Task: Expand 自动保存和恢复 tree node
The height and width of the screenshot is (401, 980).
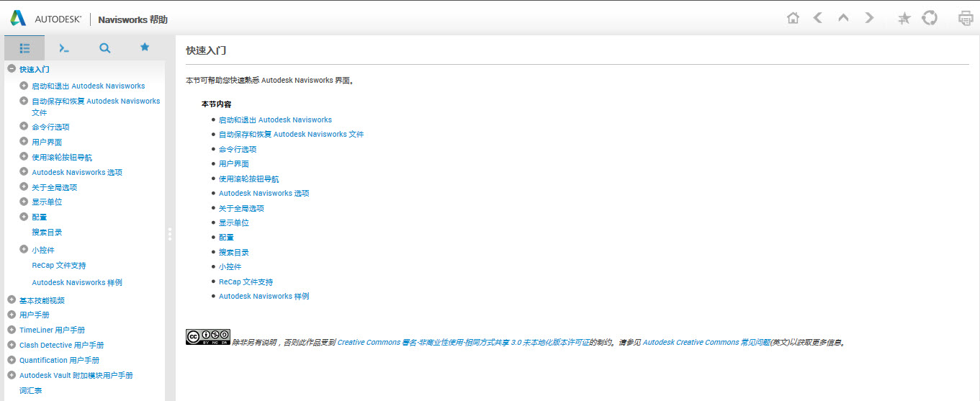Action: coord(24,101)
